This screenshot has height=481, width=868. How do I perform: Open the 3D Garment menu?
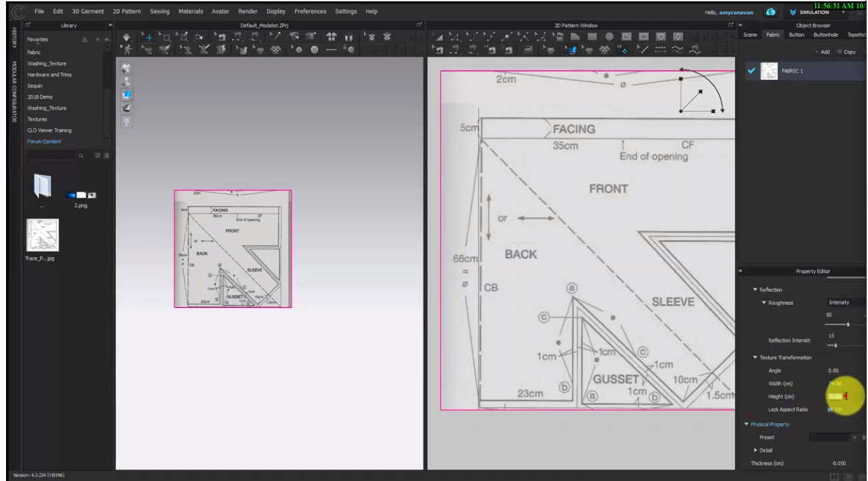tap(89, 11)
